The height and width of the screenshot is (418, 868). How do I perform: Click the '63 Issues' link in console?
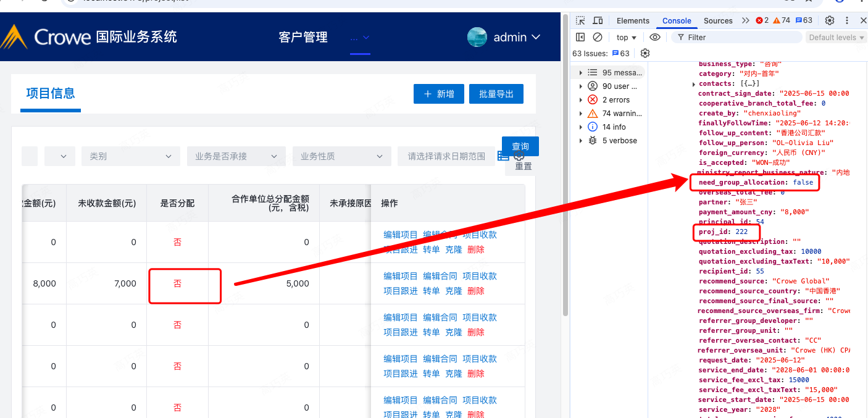(x=601, y=53)
